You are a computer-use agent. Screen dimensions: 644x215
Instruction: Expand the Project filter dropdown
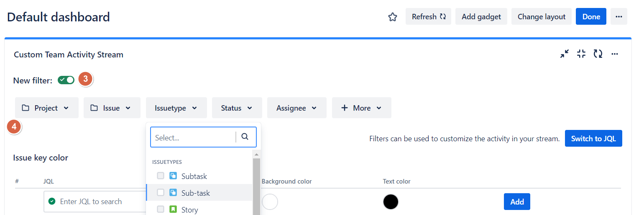click(46, 108)
